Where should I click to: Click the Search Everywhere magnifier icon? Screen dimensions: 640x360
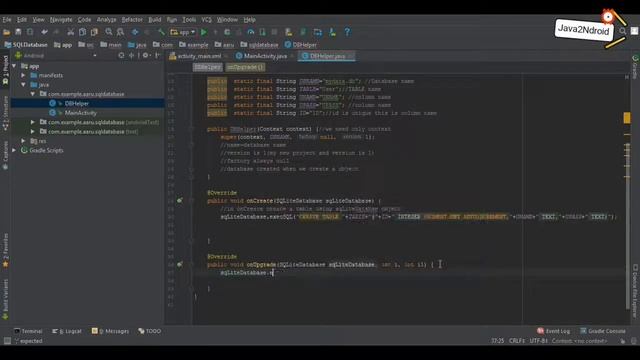click(622, 31)
